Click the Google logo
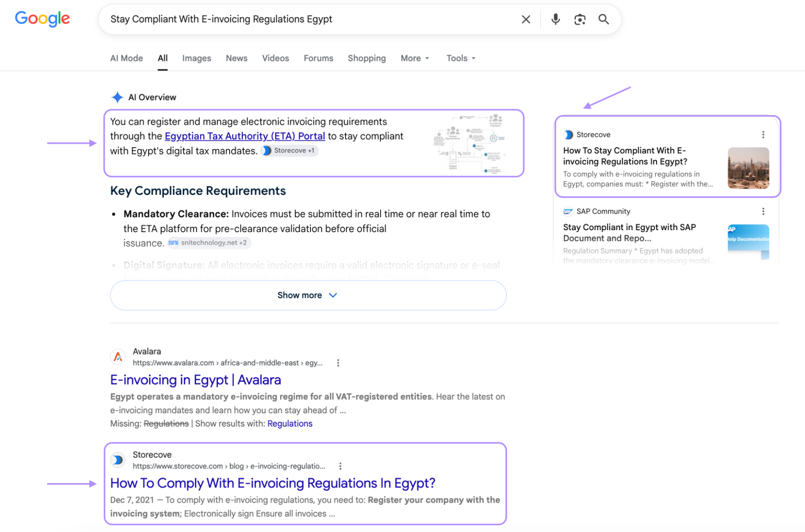The image size is (805, 532). 42,19
